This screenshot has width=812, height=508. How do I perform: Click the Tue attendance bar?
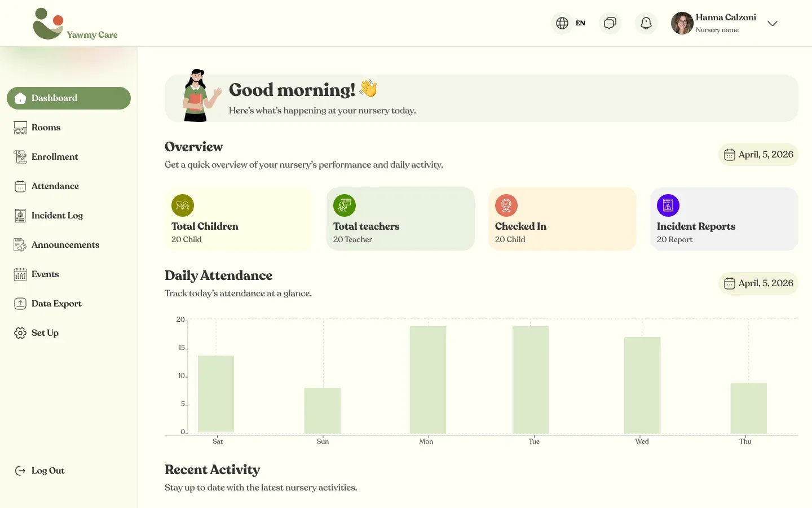coord(531,380)
